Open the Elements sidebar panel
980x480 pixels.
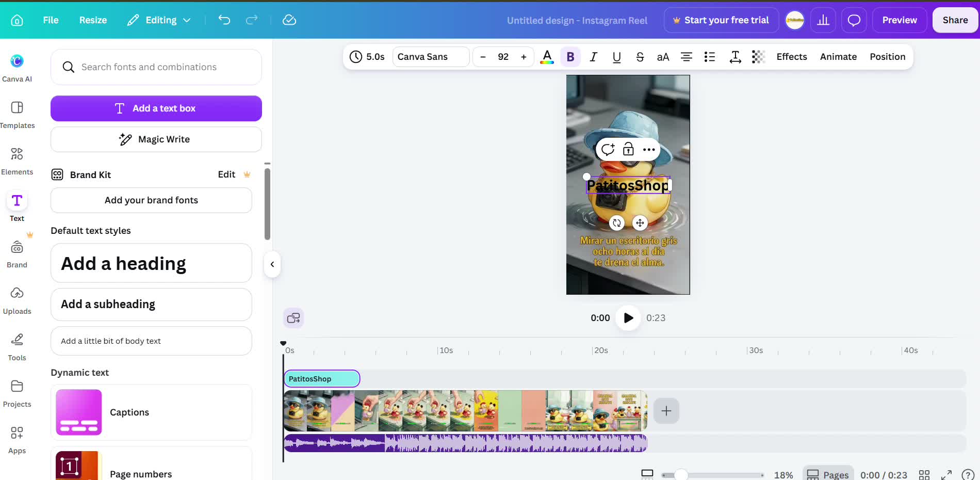(x=17, y=161)
